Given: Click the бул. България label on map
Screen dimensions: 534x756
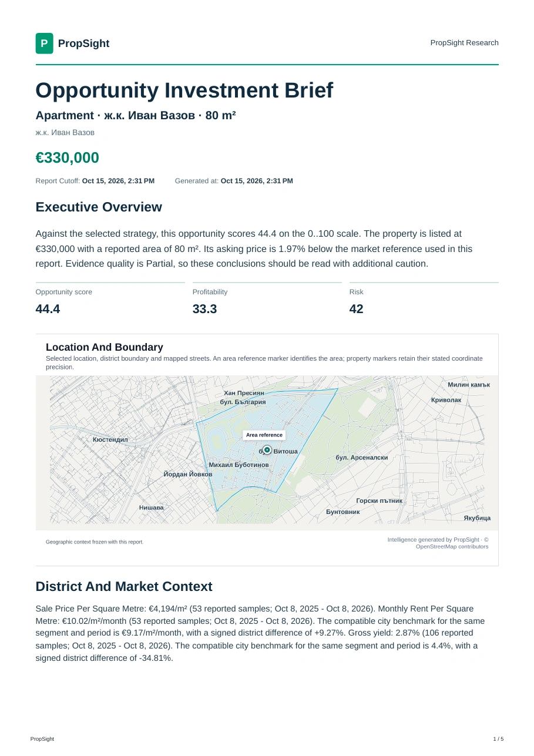Looking at the screenshot, I should [243, 402].
